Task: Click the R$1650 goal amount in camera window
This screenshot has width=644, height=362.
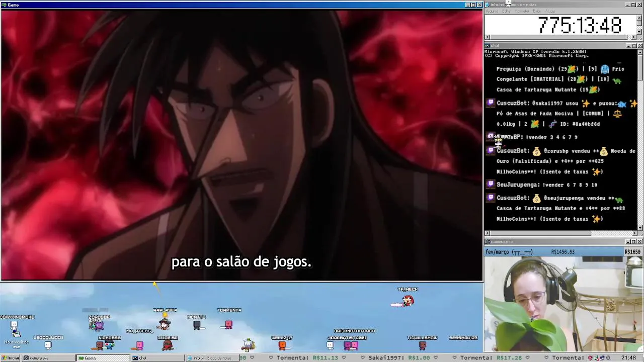Action: pos(632,252)
